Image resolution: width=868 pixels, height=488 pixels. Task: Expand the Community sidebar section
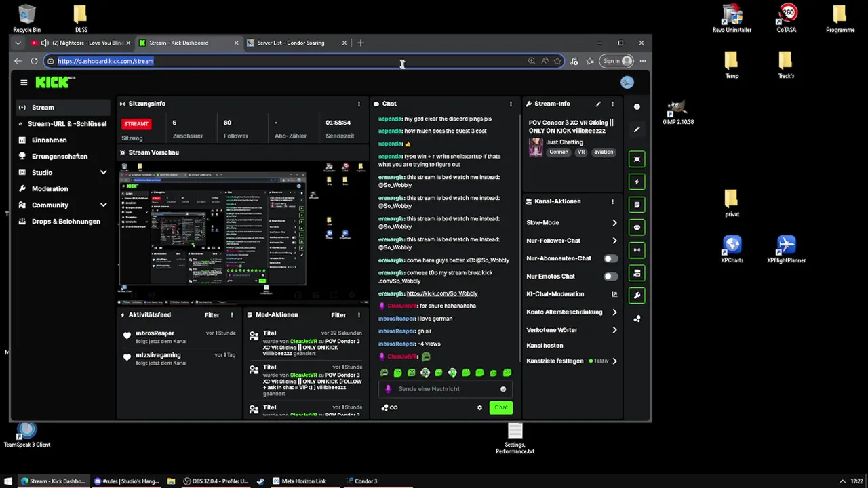(x=103, y=205)
